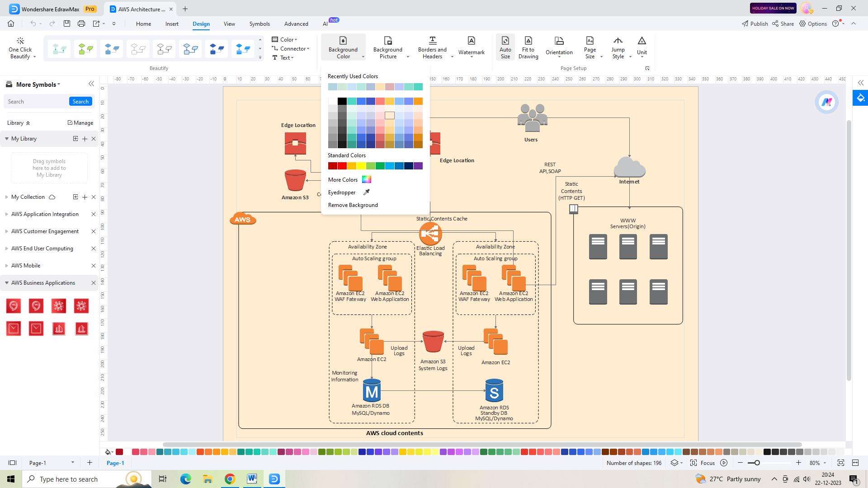This screenshot has height=488, width=868.
Task: Click the Save icon in quick toolbar
Action: 67,23
